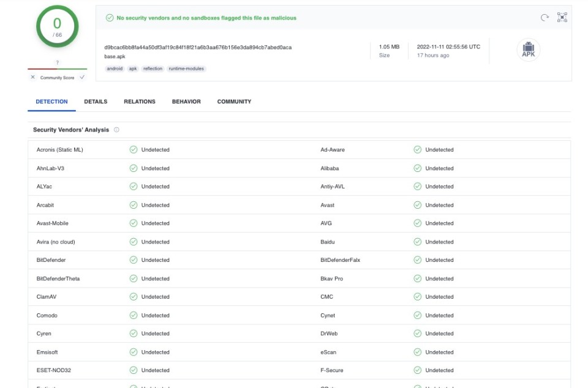Click the '17 hours ago' text
This screenshot has width=588, height=388.
(433, 56)
